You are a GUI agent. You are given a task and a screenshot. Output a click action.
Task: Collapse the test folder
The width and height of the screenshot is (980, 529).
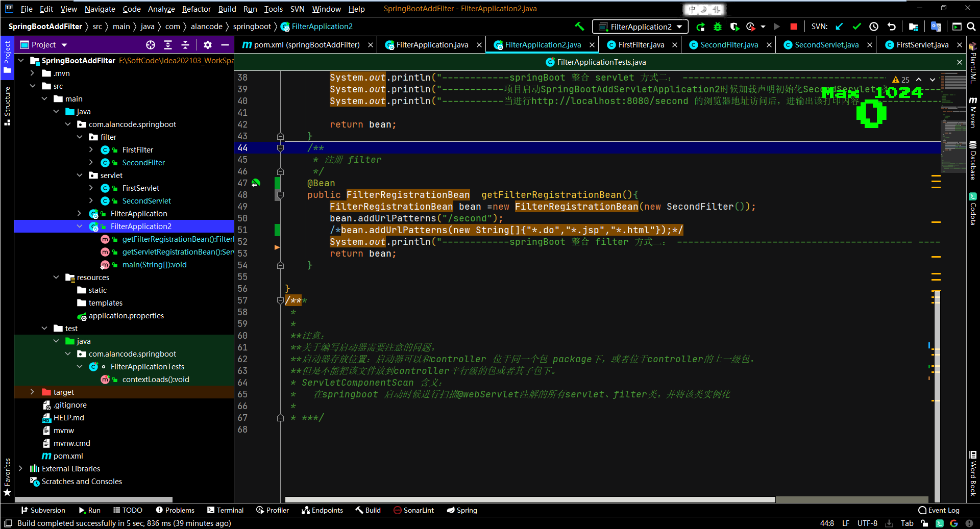tap(44, 329)
